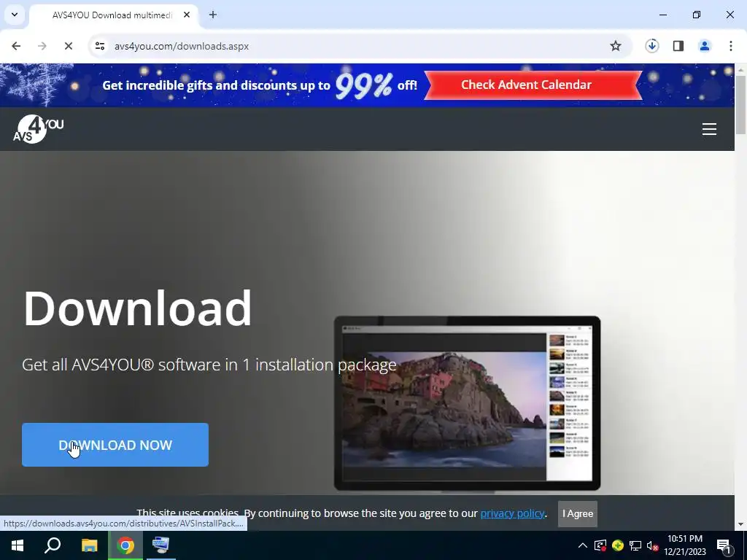This screenshot has height=560, width=747.
Task: Open the Chrome three-dot menu
Action: click(x=731, y=46)
